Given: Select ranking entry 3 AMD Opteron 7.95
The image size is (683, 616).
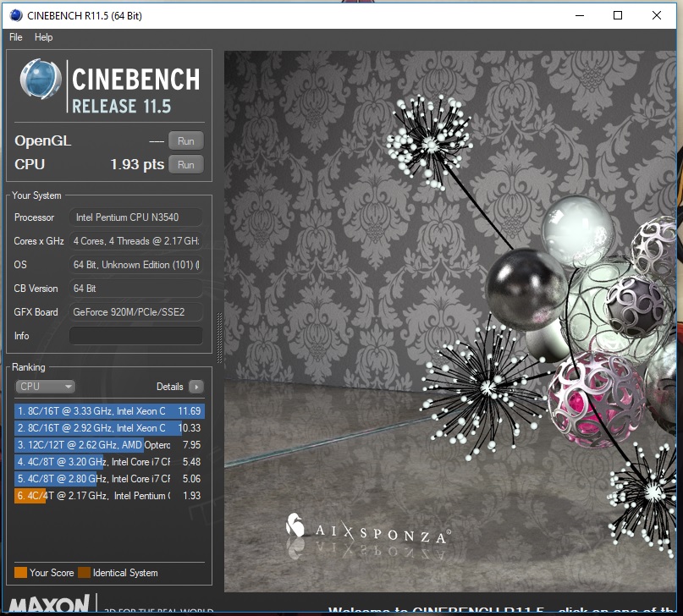Looking at the screenshot, I should pos(109,445).
